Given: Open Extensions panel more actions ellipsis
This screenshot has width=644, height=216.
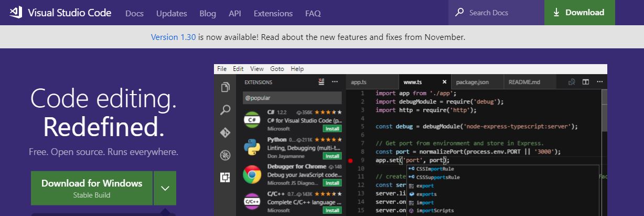Looking at the screenshot, I should [x=335, y=82].
